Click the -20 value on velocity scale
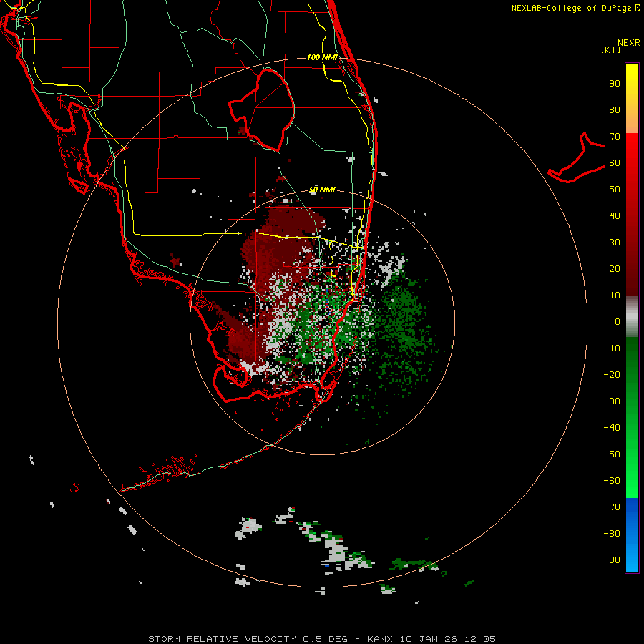Image resolution: width=644 pixels, height=644 pixels. coord(612,374)
